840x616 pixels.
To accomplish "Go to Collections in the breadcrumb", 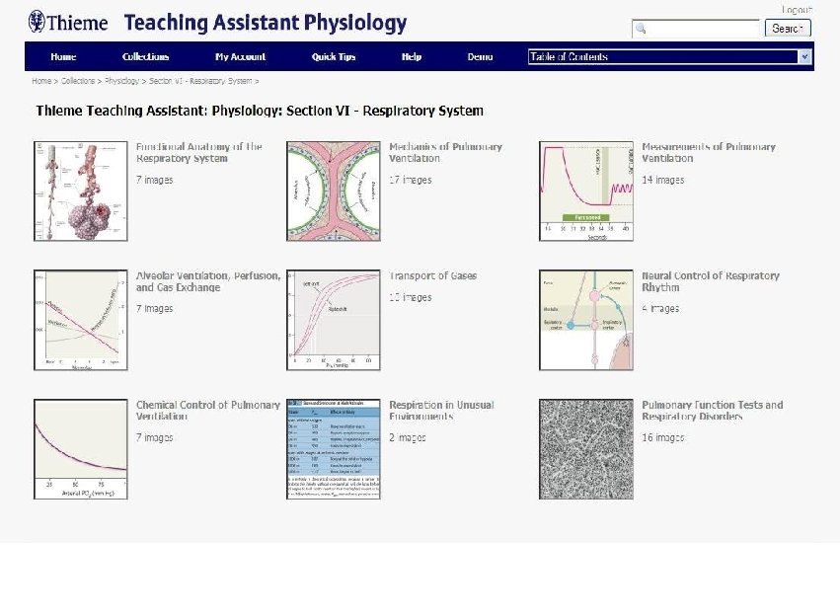I will (x=78, y=81).
